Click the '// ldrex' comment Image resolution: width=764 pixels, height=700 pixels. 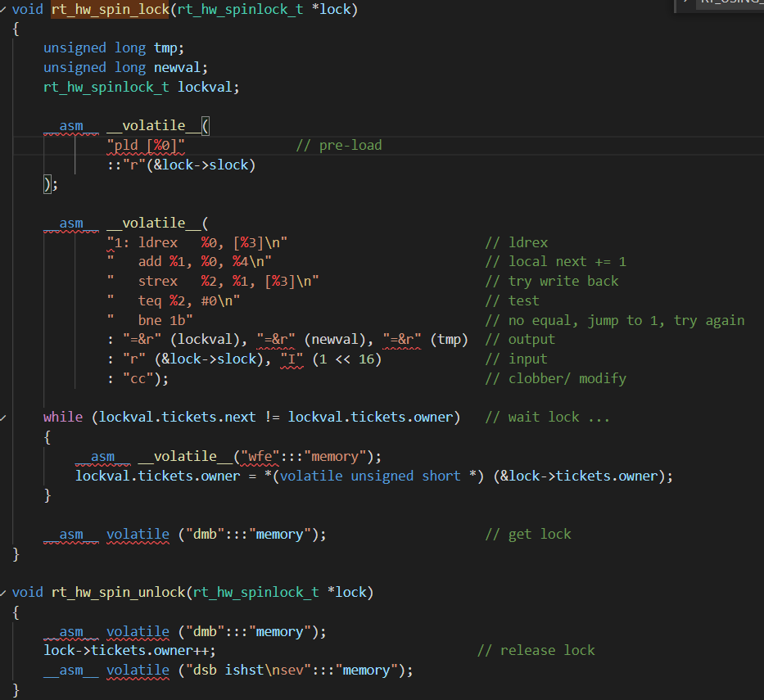click(x=517, y=242)
